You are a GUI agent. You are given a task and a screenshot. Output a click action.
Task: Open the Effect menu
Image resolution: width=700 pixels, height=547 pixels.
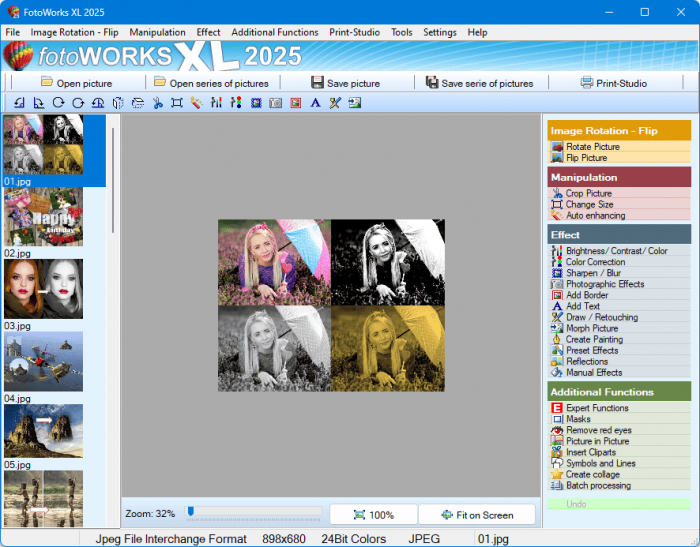click(x=208, y=32)
